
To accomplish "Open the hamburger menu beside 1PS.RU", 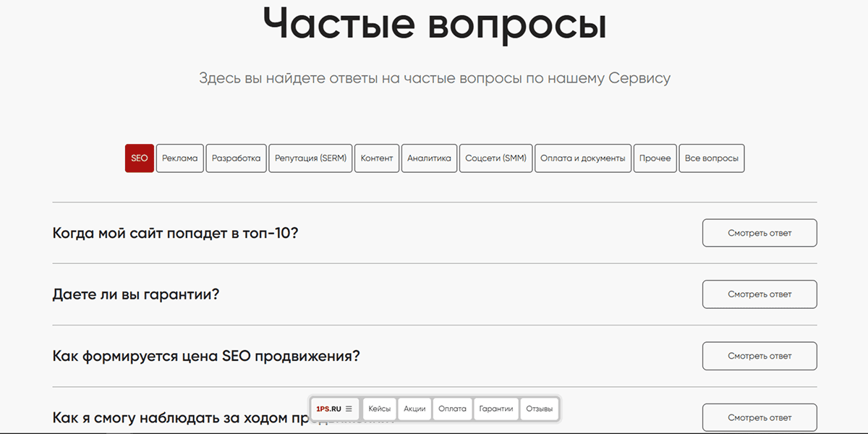I will coord(348,408).
